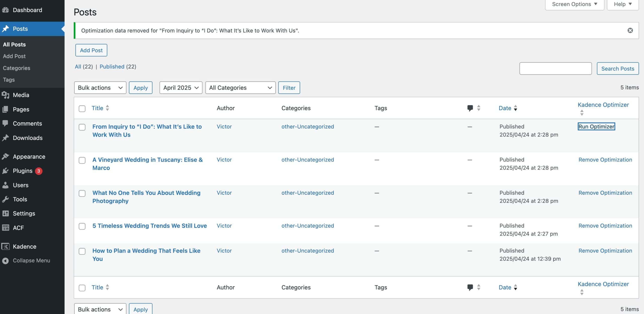
Task: Click the Dashboard gauge icon in sidebar
Action: [x=6, y=10]
